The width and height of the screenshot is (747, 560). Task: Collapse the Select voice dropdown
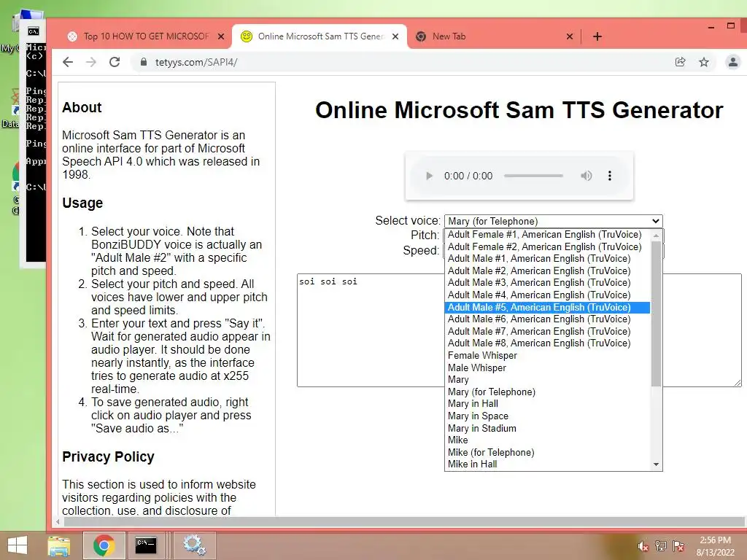[x=553, y=221]
